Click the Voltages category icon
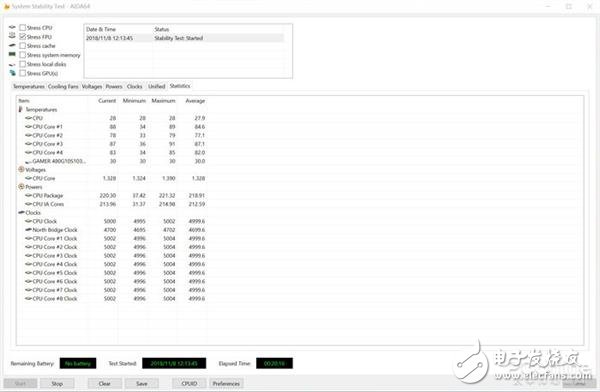Image resolution: width=600 pixels, height=392 pixels. [21, 169]
